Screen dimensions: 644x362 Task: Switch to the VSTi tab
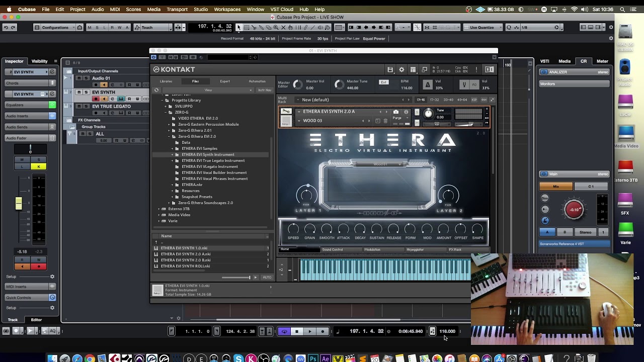(544, 61)
